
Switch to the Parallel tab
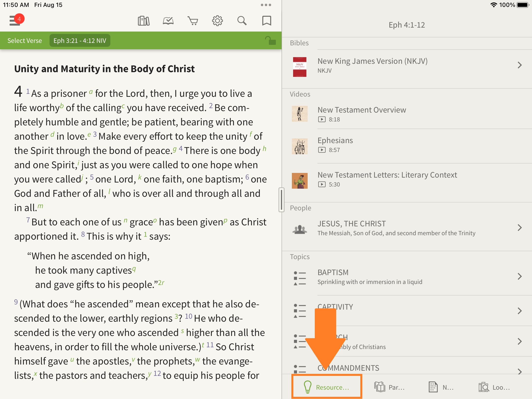(x=389, y=387)
